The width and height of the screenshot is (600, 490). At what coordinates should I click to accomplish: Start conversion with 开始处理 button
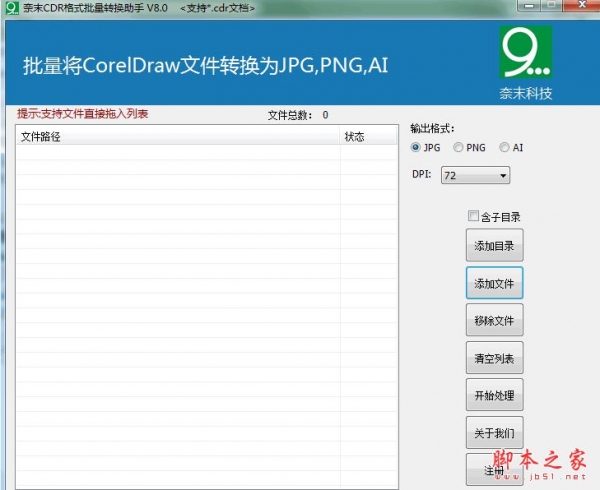pyautogui.click(x=494, y=395)
